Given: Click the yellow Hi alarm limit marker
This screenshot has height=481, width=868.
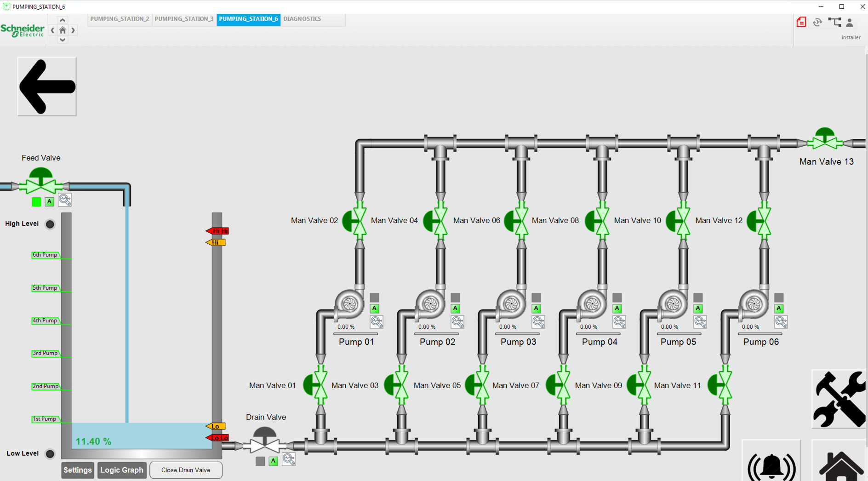Looking at the screenshot, I should coord(215,242).
